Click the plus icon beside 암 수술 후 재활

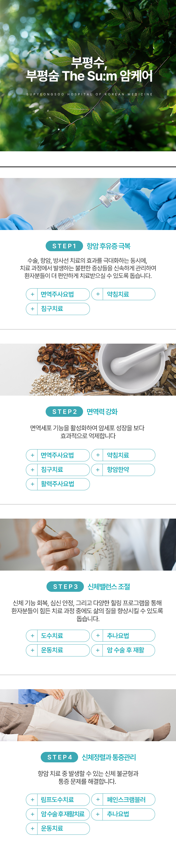(98, 650)
